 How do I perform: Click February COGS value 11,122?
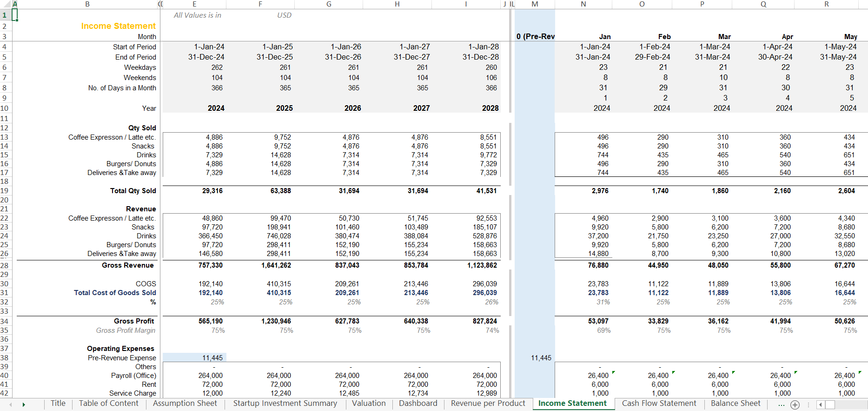(x=658, y=284)
